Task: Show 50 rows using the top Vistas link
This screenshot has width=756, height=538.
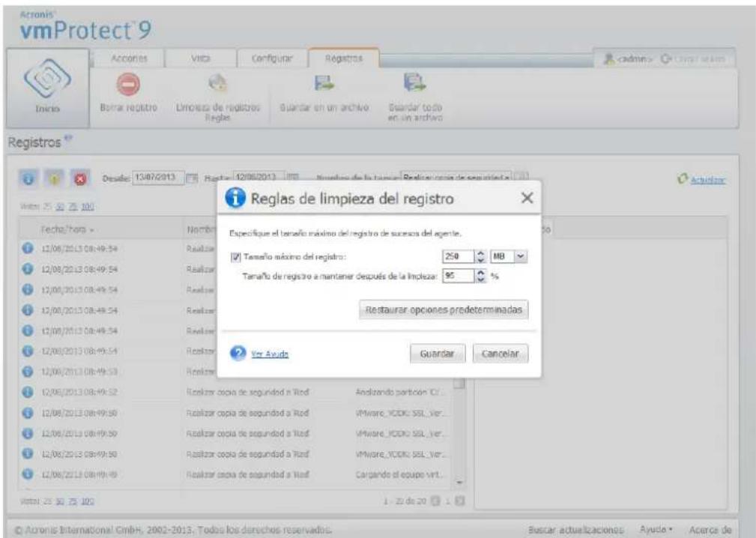Action: 60,207
